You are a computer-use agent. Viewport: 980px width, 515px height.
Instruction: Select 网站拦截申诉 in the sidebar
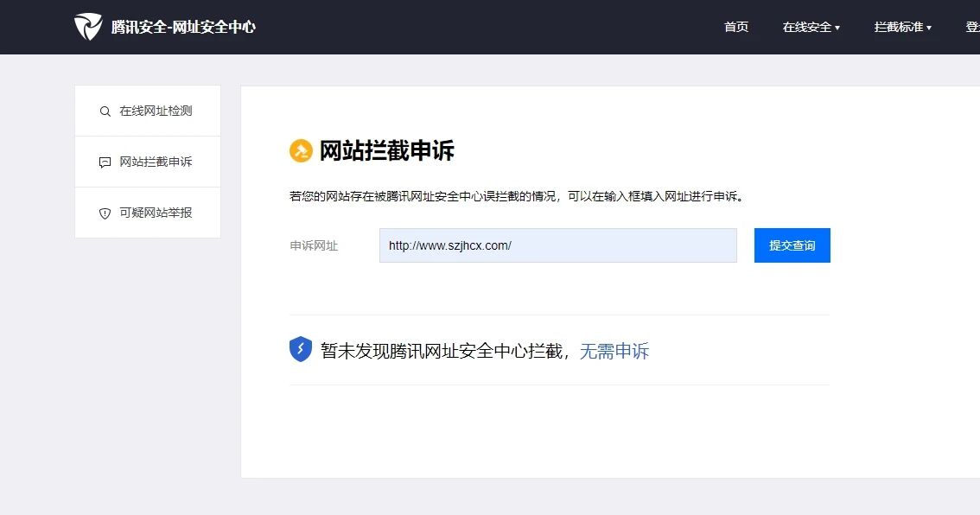(x=148, y=162)
